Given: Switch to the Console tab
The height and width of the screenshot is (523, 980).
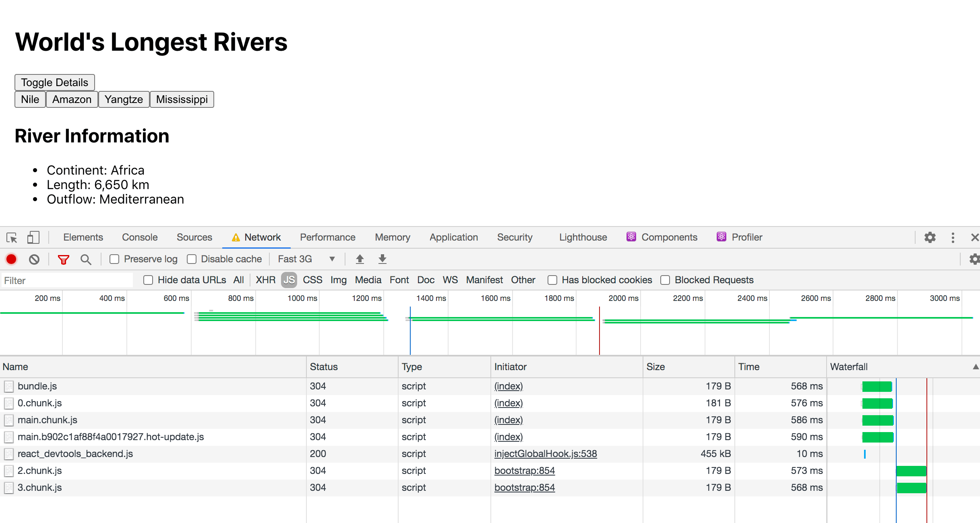Looking at the screenshot, I should click(x=140, y=237).
